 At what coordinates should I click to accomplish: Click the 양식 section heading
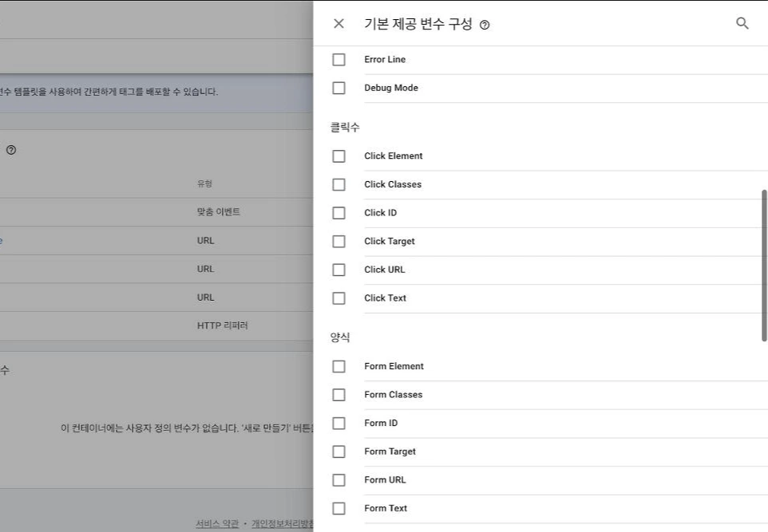[340, 337]
